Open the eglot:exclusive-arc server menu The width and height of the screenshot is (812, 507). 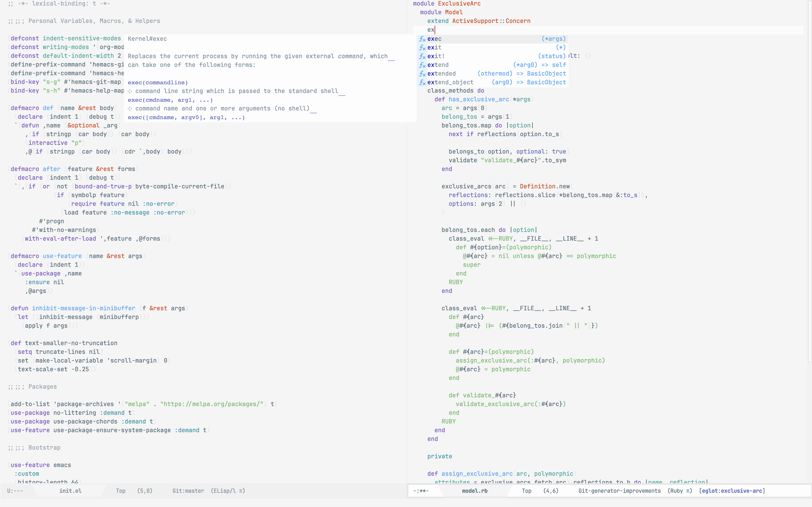[x=732, y=491]
